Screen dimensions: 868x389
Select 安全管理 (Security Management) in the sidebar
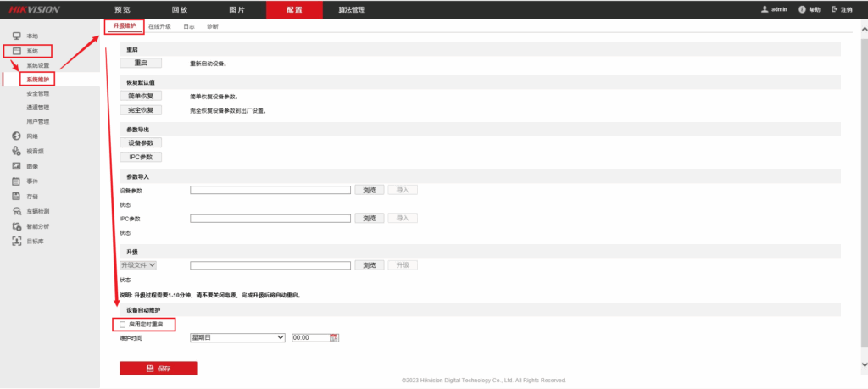[38, 93]
